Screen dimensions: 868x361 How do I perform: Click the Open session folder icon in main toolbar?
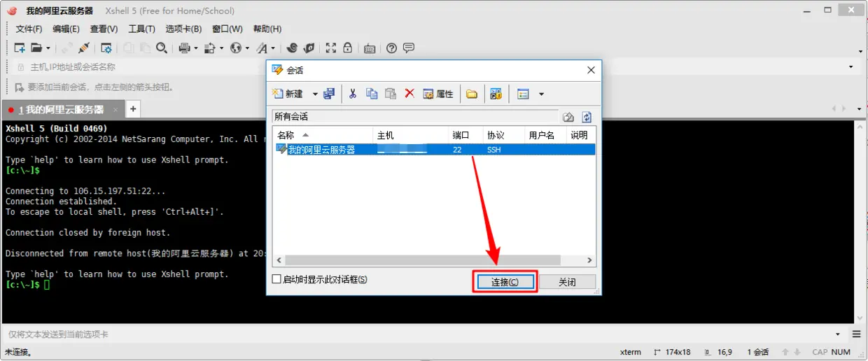tap(36, 48)
